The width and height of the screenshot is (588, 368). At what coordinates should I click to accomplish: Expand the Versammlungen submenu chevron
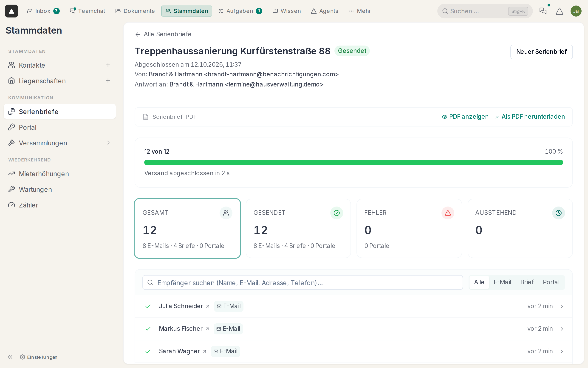[x=108, y=143]
